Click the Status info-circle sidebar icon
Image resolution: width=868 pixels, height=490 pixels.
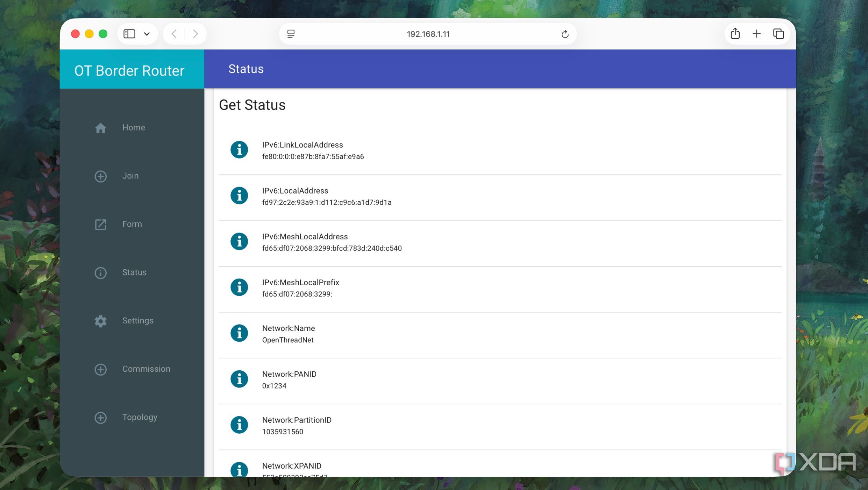[x=100, y=273]
